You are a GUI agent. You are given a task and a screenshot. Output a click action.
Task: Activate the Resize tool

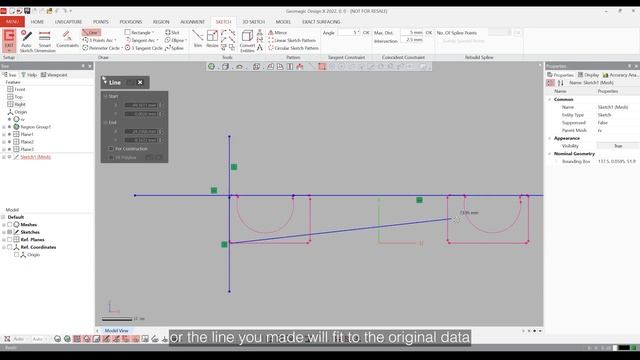[212, 39]
